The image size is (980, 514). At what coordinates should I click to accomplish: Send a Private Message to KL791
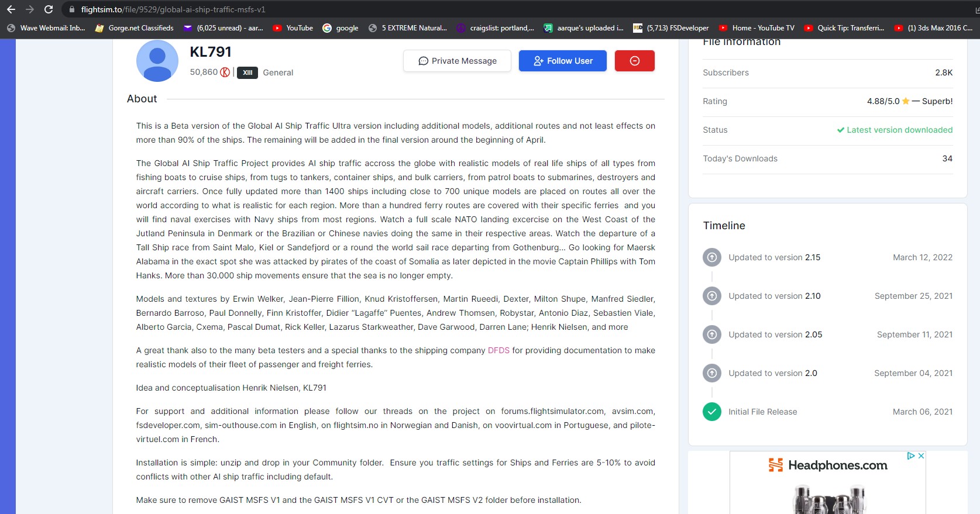[x=457, y=61]
